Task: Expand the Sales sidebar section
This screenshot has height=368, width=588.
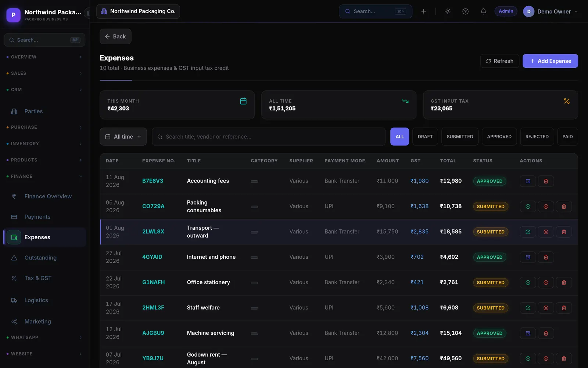Action: click(x=44, y=73)
